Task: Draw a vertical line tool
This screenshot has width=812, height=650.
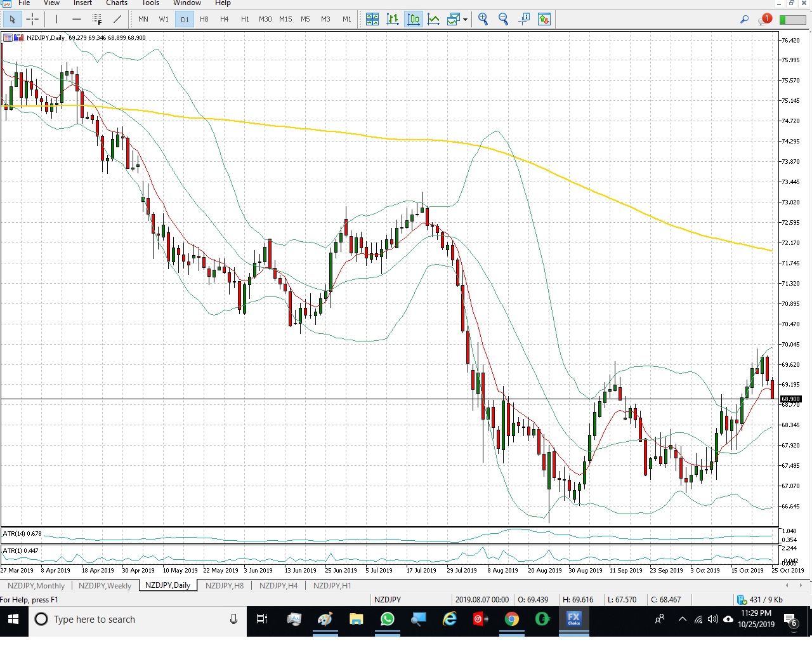Action: (56, 19)
